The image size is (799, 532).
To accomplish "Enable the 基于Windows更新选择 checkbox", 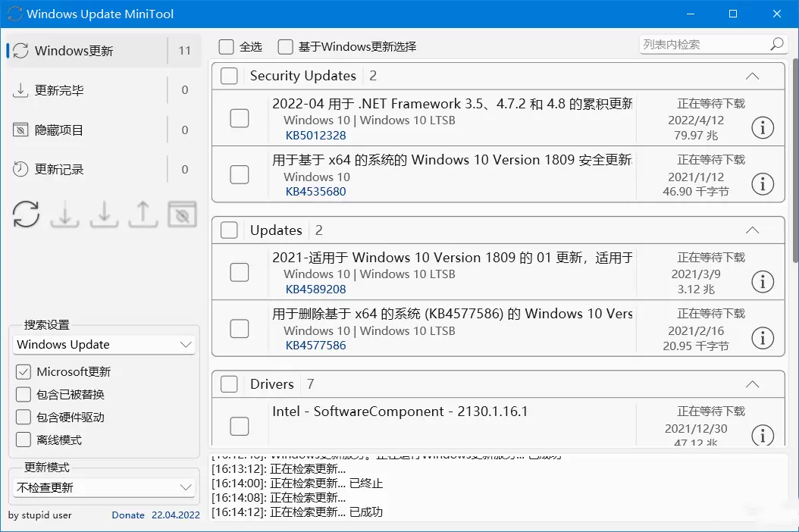I will coord(285,47).
